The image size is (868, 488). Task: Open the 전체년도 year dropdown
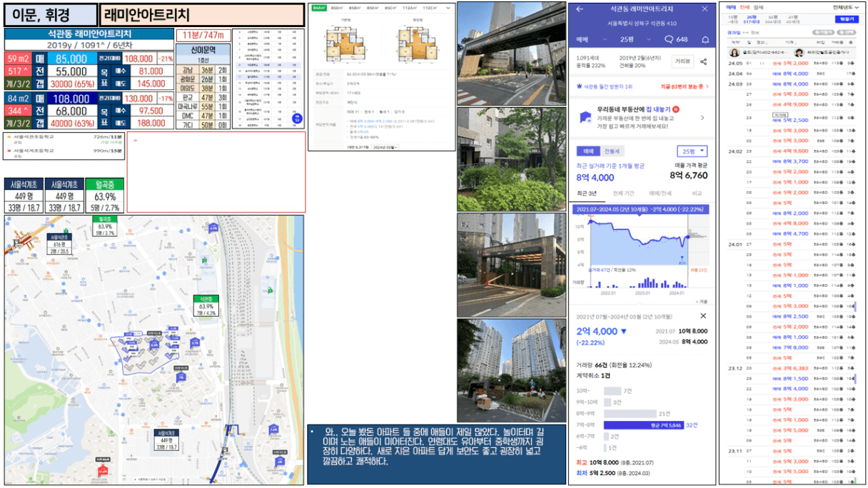point(847,7)
